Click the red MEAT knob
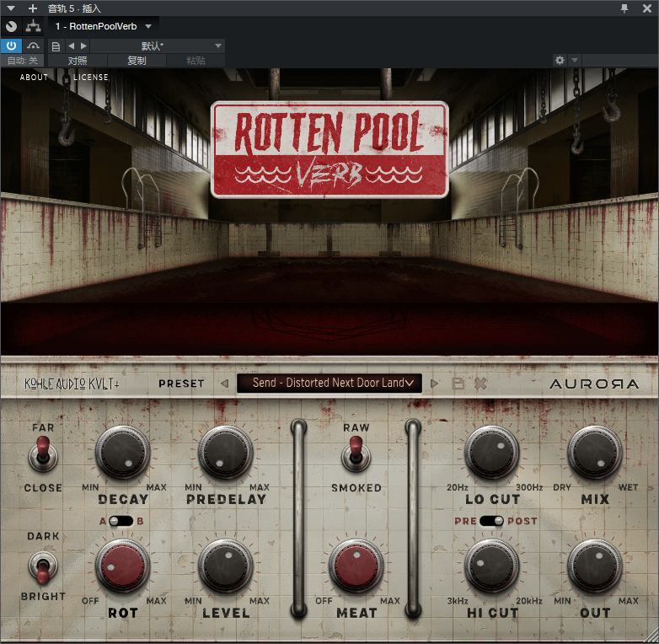659x644 pixels. coord(356,566)
